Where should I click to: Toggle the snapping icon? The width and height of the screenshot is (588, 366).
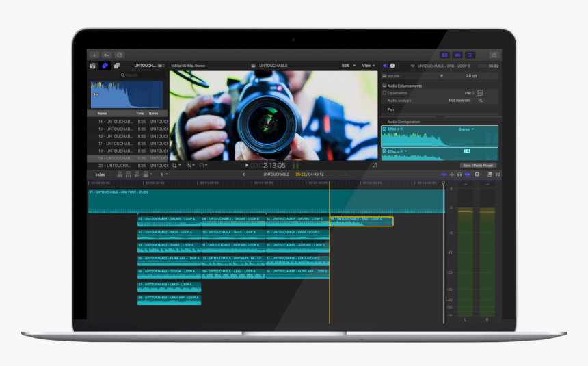467,174
